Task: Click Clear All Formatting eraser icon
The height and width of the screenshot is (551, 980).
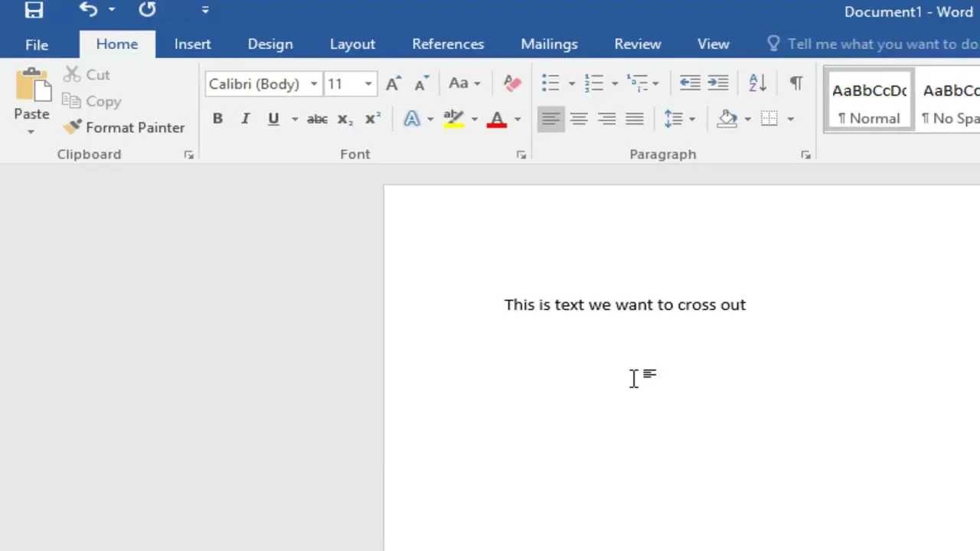Action: pos(512,83)
